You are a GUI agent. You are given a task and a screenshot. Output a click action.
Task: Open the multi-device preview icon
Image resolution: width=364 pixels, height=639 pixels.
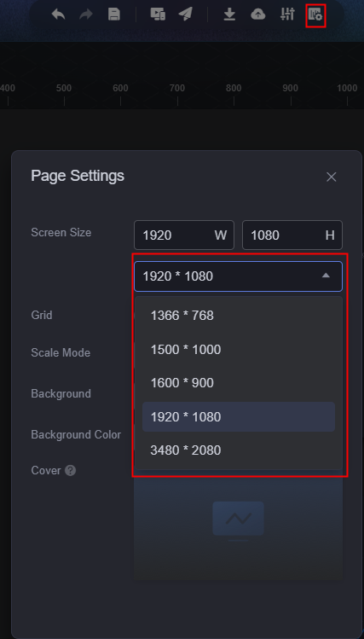point(158,15)
